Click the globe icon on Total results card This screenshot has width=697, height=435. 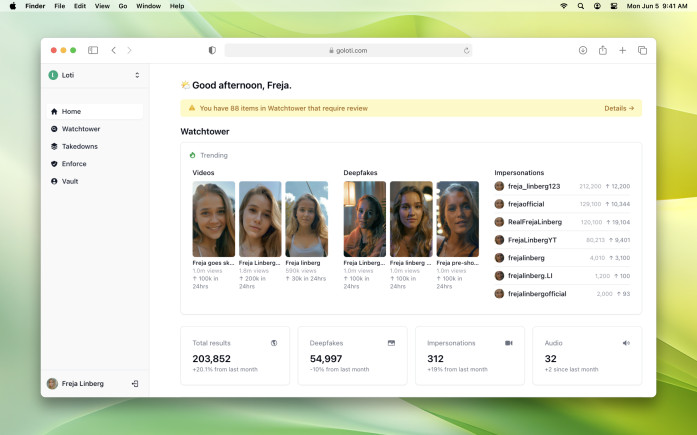pyautogui.click(x=274, y=343)
